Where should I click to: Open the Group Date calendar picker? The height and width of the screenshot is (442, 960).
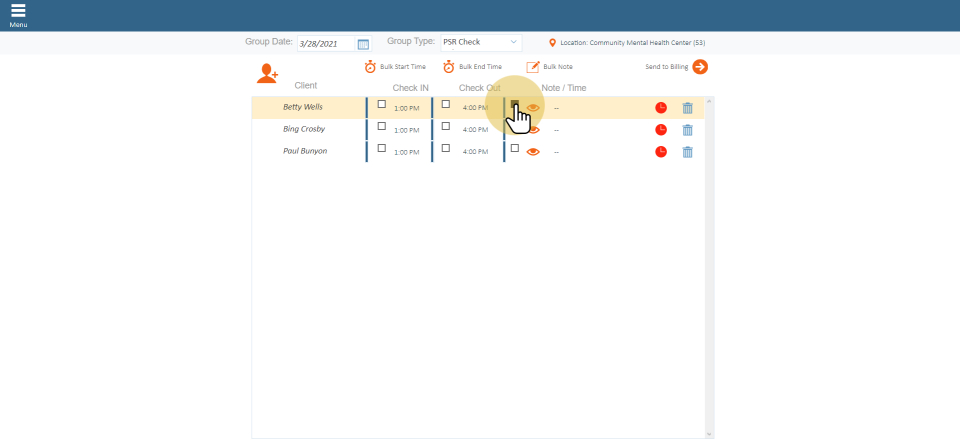point(363,44)
